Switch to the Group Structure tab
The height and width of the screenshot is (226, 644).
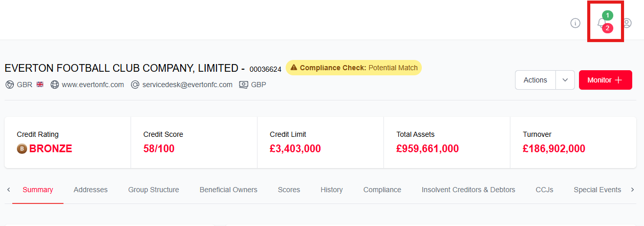pyautogui.click(x=154, y=190)
